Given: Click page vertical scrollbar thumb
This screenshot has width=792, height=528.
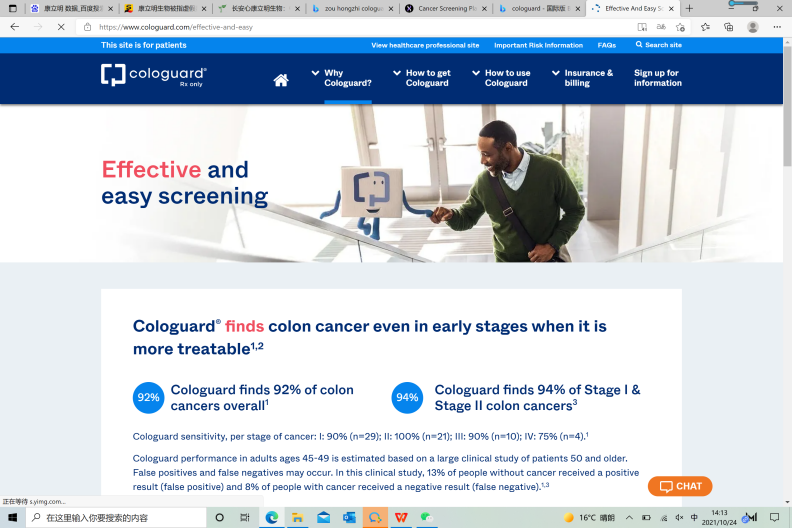Looking at the screenshot, I should pos(787,107).
